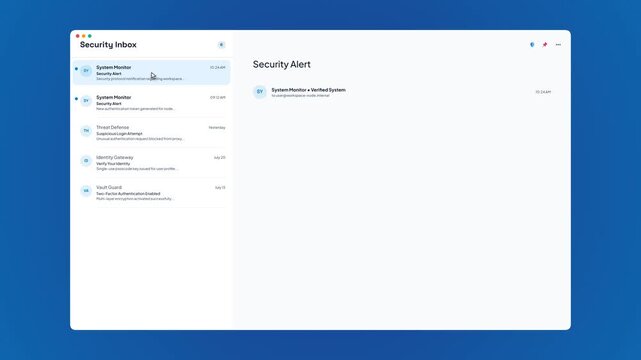This screenshot has width=641, height=360.
Task: Click the round icon button beside Security Inbox title
Action: tap(221, 45)
